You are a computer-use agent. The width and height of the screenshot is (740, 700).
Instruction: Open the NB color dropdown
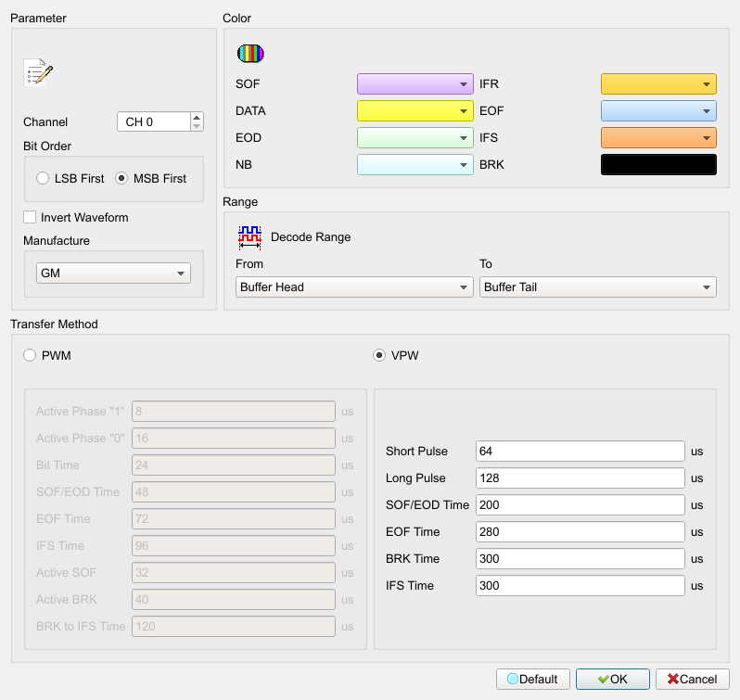click(x=415, y=165)
